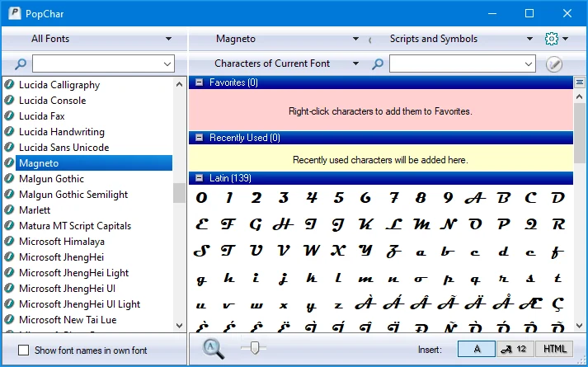
Task: Click the font icon beside Lucida Console
Action: pyautogui.click(x=9, y=101)
